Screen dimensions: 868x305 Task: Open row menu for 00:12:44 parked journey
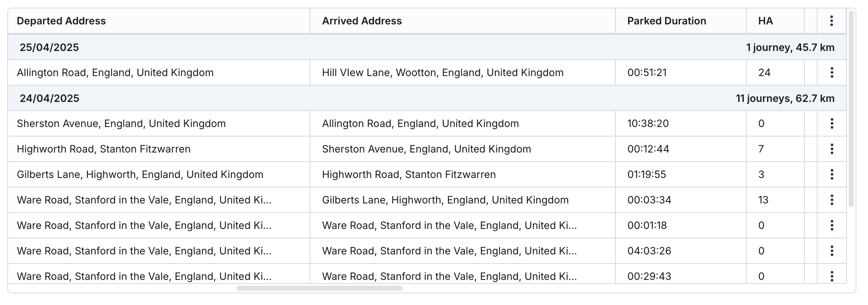pos(831,149)
